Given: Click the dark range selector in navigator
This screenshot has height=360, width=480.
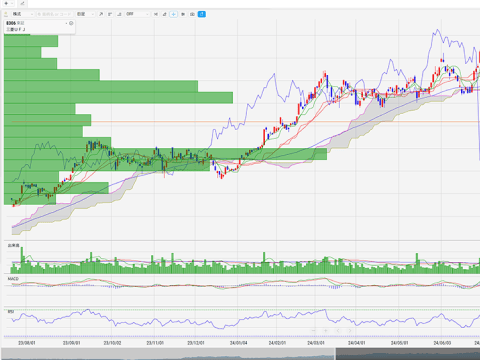Looking at the screenshot, I should click(x=408, y=354).
